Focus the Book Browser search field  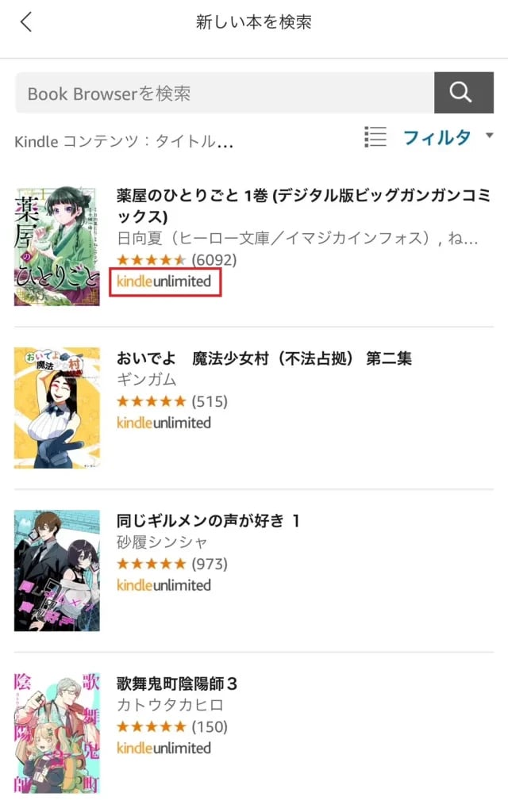[x=225, y=93]
